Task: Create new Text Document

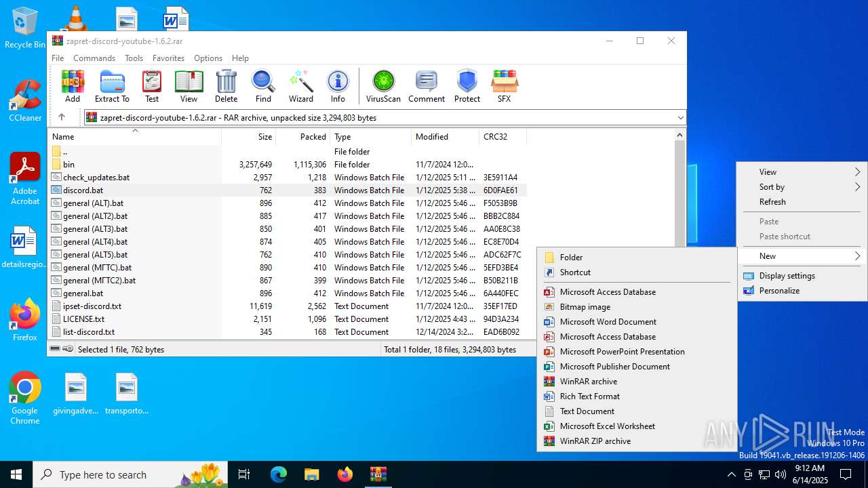Action: (636, 411)
